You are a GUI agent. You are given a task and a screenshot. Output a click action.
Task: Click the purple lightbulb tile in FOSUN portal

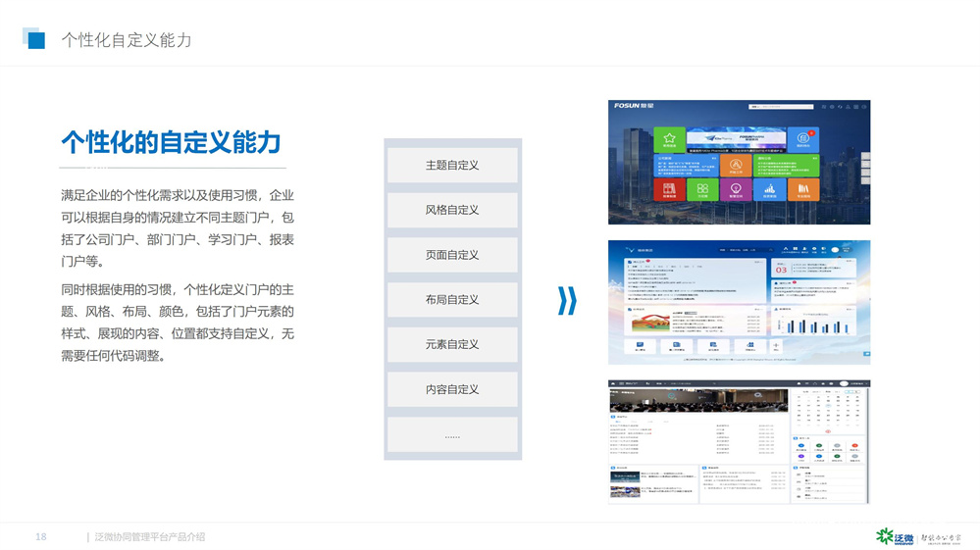(736, 190)
